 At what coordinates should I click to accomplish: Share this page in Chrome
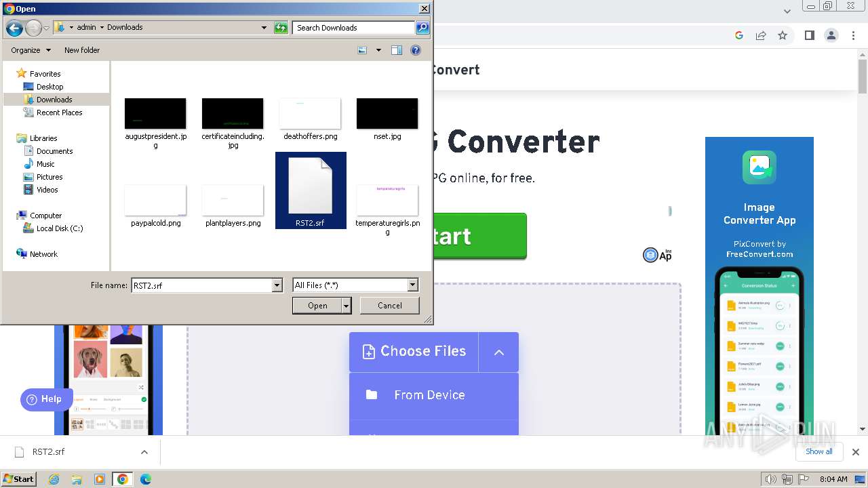click(761, 35)
